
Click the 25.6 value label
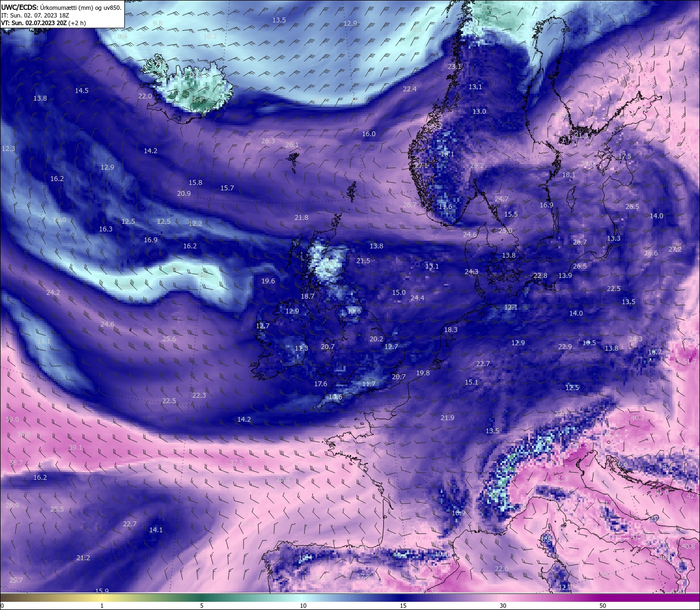[169, 339]
